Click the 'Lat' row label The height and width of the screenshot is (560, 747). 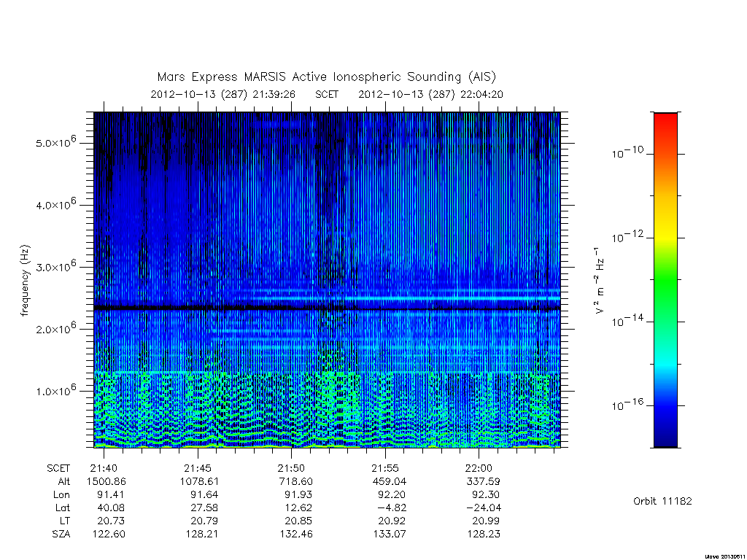click(63, 507)
